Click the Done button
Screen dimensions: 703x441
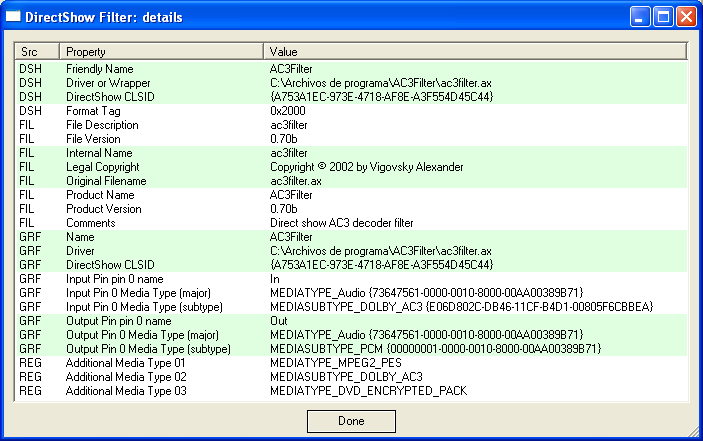coord(351,421)
